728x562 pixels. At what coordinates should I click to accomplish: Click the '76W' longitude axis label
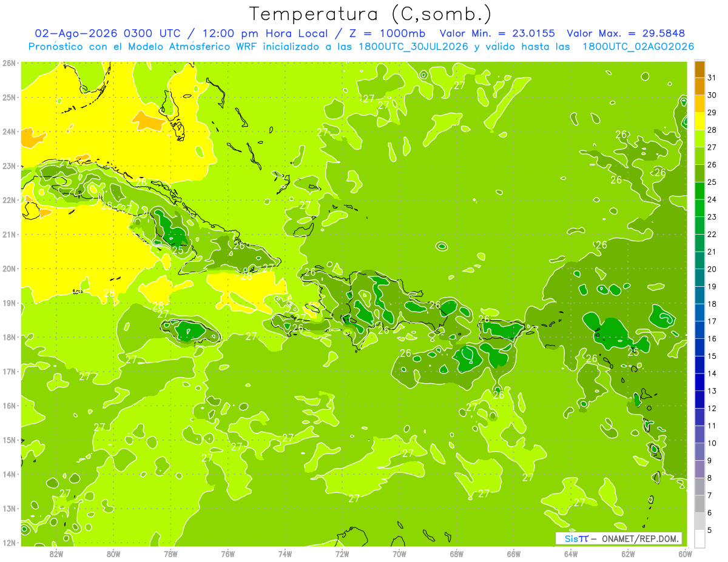click(228, 554)
